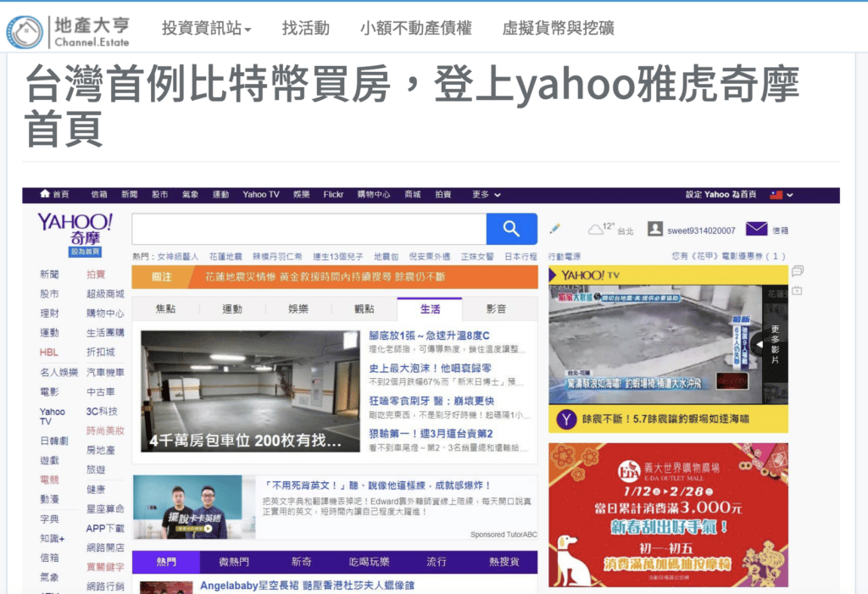Click the user avatar icon beside sweet9314020007
Viewport: 868px width, 594px height.
654,229
